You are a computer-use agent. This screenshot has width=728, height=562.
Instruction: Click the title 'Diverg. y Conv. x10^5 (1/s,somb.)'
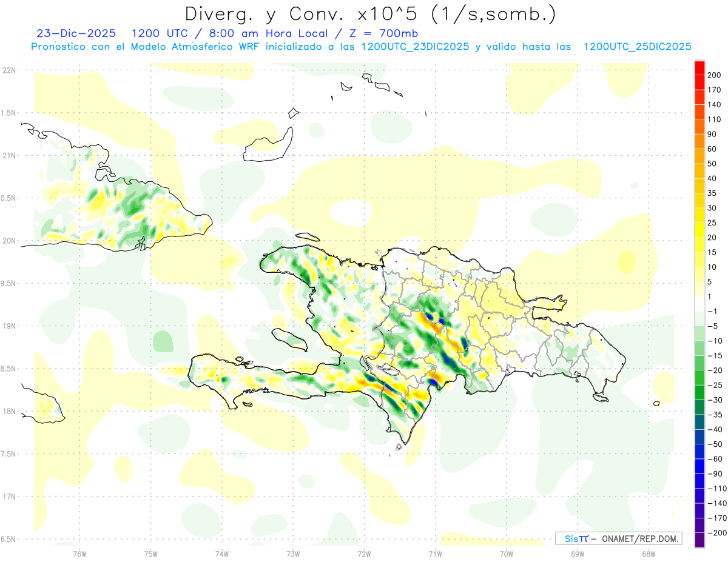point(370,13)
